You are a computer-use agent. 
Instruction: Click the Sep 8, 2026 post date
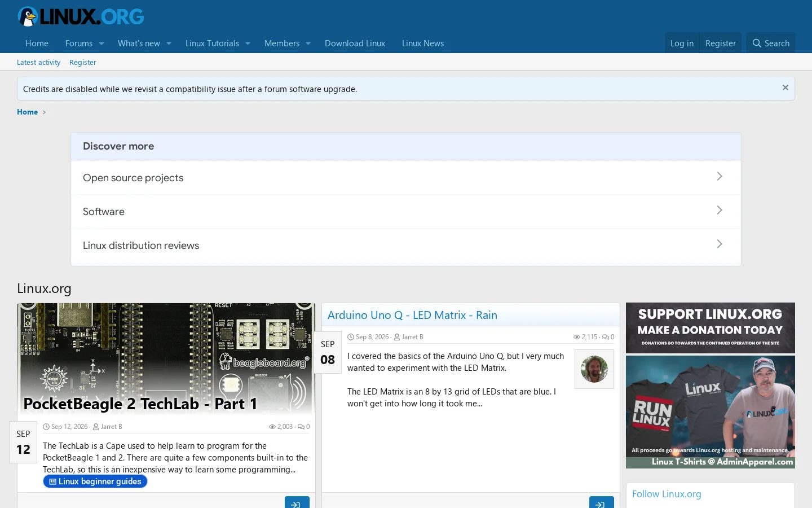372,337
